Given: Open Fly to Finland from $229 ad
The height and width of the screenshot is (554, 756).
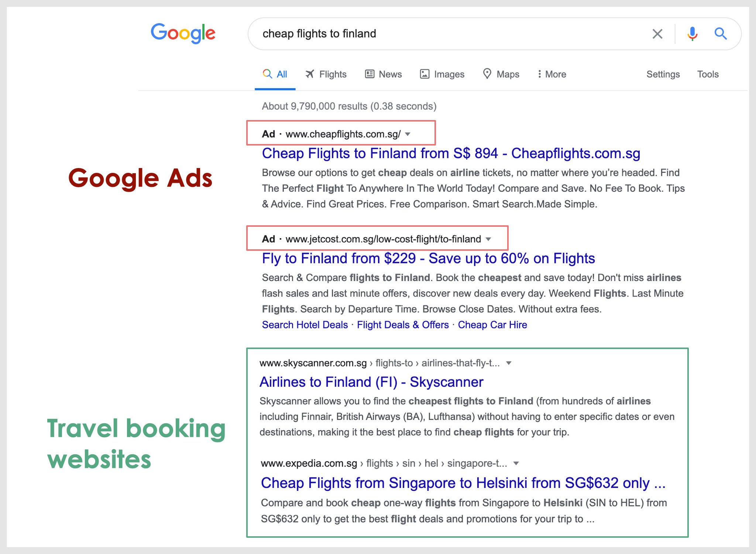Looking at the screenshot, I should point(429,259).
